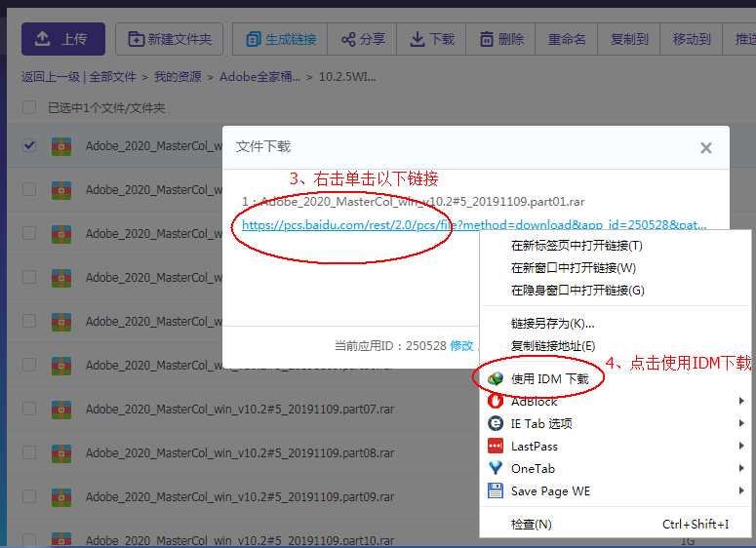Expand the LastPass submenu arrow
The width and height of the screenshot is (756, 548).
coord(741,446)
